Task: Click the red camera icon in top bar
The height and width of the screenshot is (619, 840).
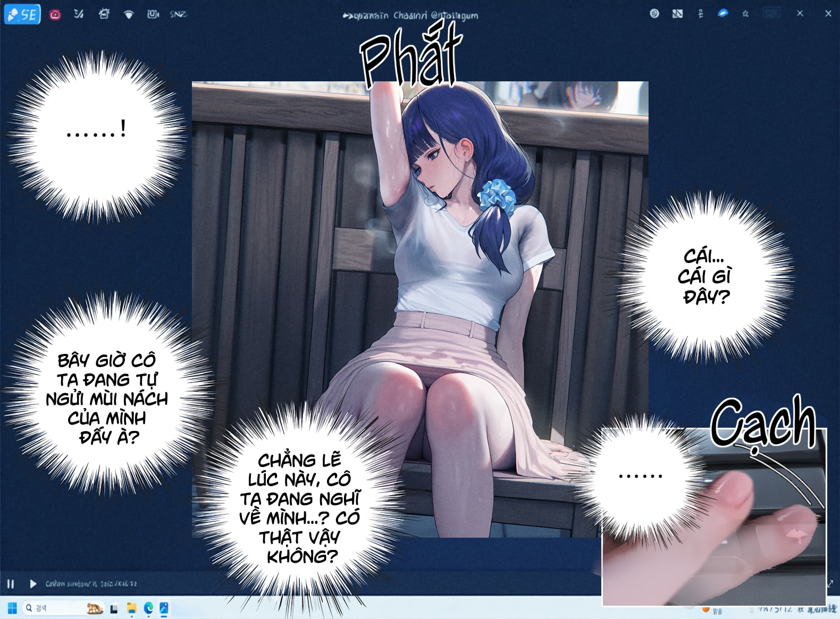Action: [x=55, y=15]
